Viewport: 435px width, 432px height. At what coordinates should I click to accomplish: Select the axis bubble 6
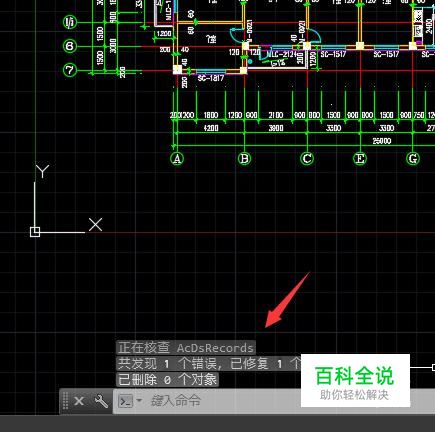point(70,46)
